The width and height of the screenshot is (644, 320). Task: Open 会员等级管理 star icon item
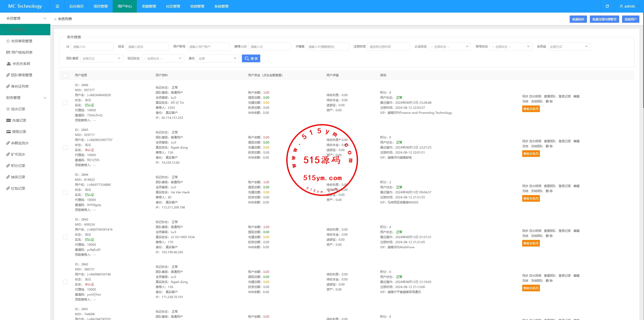click(x=21, y=41)
